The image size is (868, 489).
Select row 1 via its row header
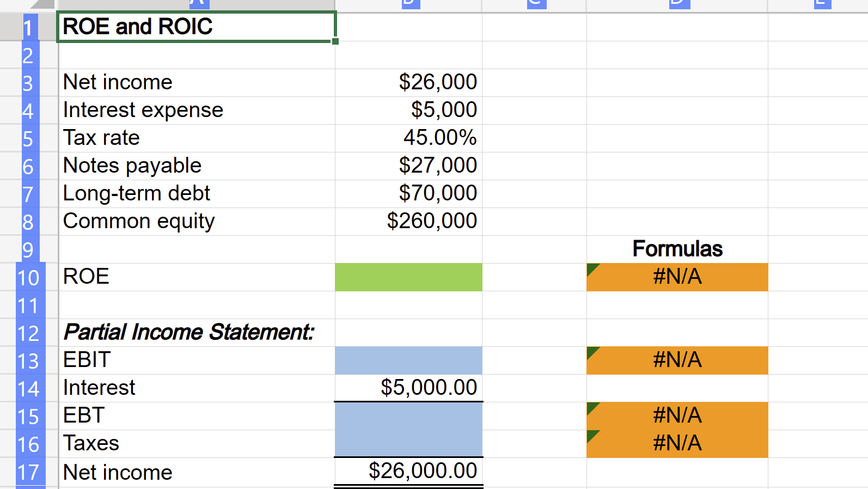click(x=28, y=27)
